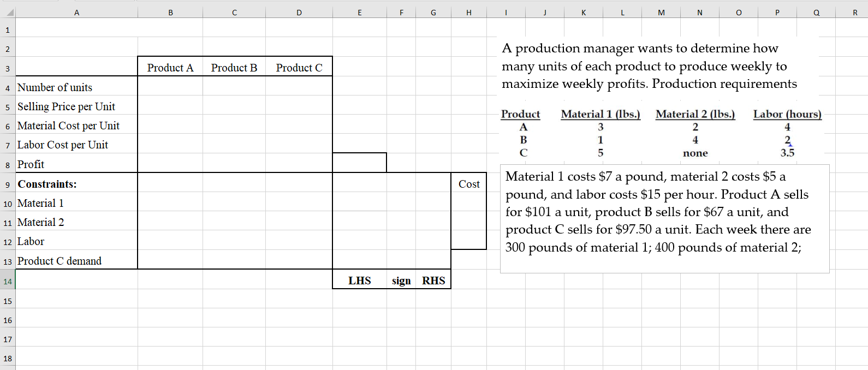Select Product C profit cell
868x370 pixels.
[x=299, y=163]
